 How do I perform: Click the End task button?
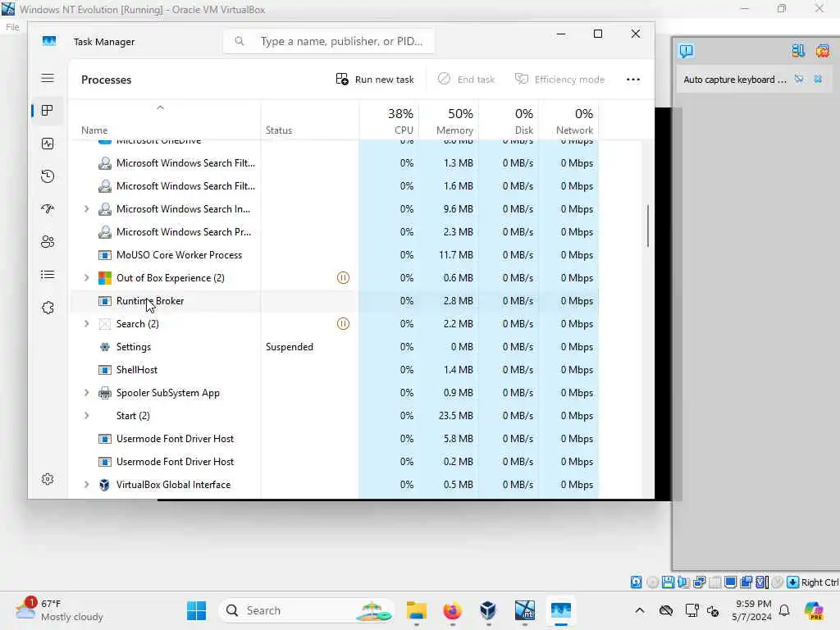(466, 80)
